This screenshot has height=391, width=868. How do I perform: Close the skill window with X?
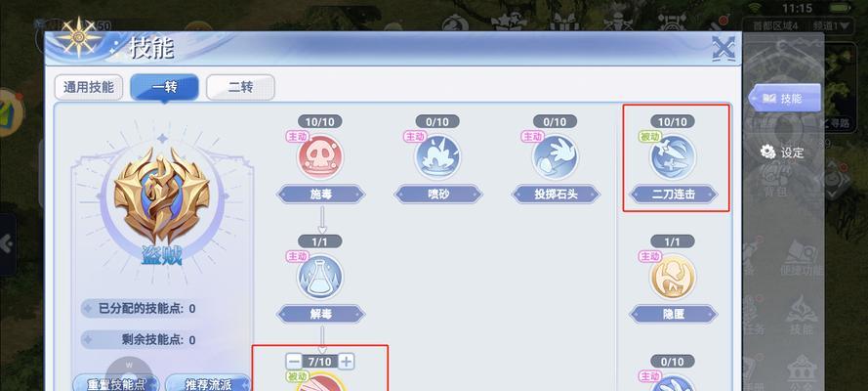point(723,48)
